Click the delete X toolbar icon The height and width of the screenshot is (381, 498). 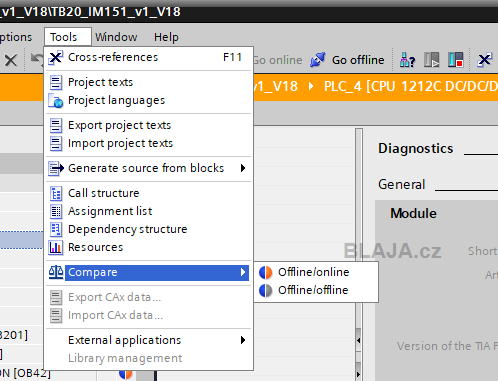(11, 60)
